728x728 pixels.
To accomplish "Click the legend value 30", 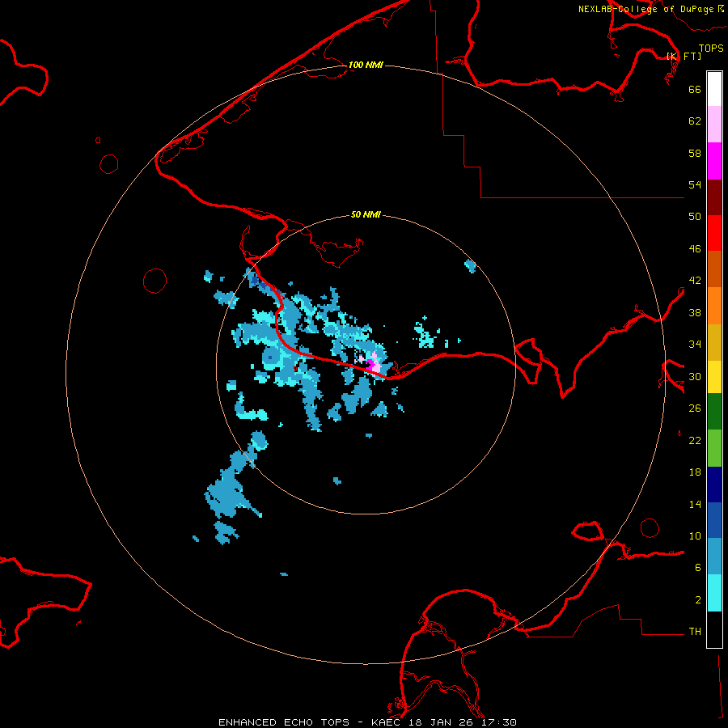I will pos(695,376).
